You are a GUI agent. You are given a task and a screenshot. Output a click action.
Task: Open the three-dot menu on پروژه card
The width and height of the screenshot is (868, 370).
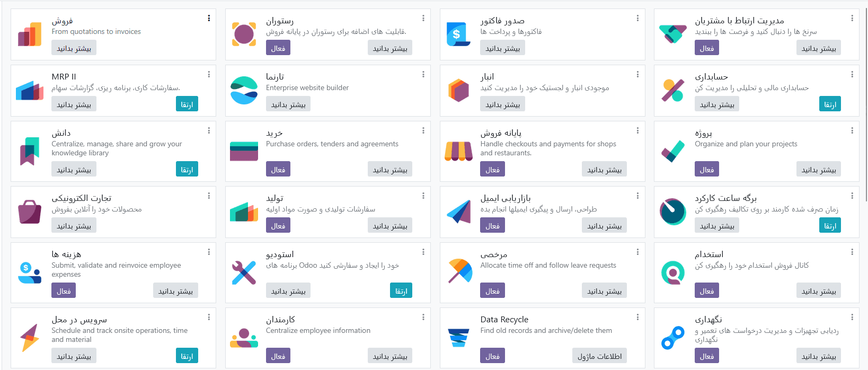tap(852, 130)
